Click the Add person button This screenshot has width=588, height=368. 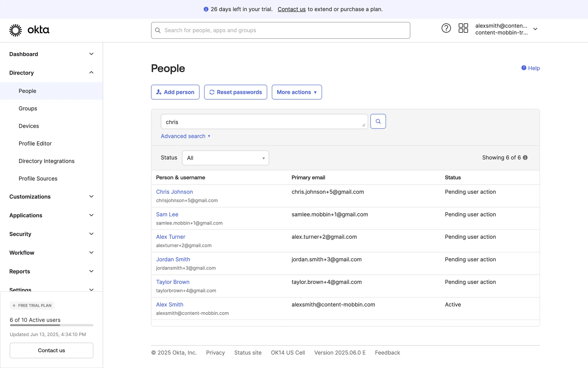pos(175,92)
